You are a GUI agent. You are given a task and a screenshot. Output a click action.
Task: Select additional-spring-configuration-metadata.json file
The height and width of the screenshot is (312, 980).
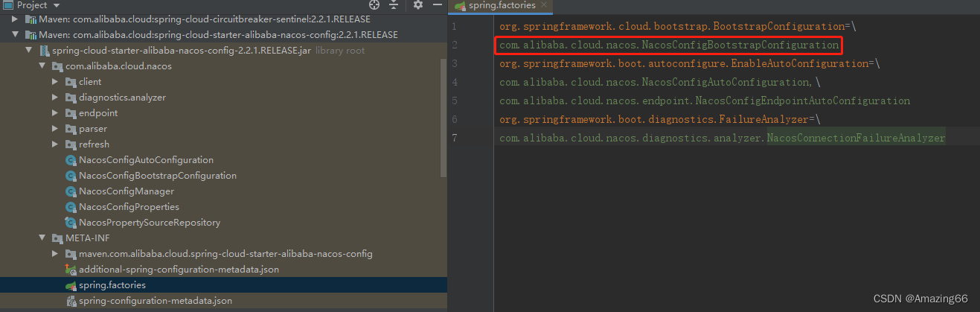[x=179, y=270]
